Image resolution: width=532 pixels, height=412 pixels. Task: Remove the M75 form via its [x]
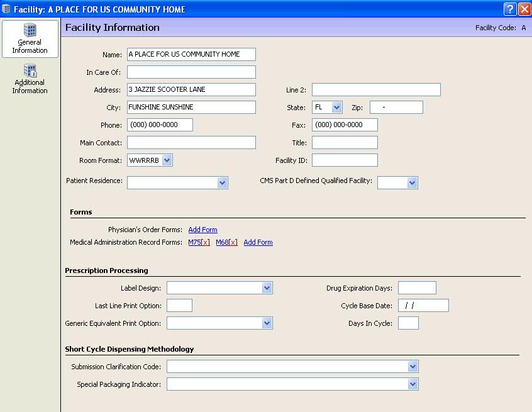click(x=206, y=242)
